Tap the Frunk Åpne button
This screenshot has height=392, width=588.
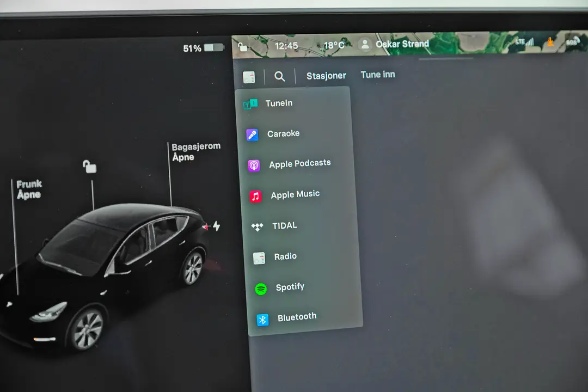coord(29,189)
